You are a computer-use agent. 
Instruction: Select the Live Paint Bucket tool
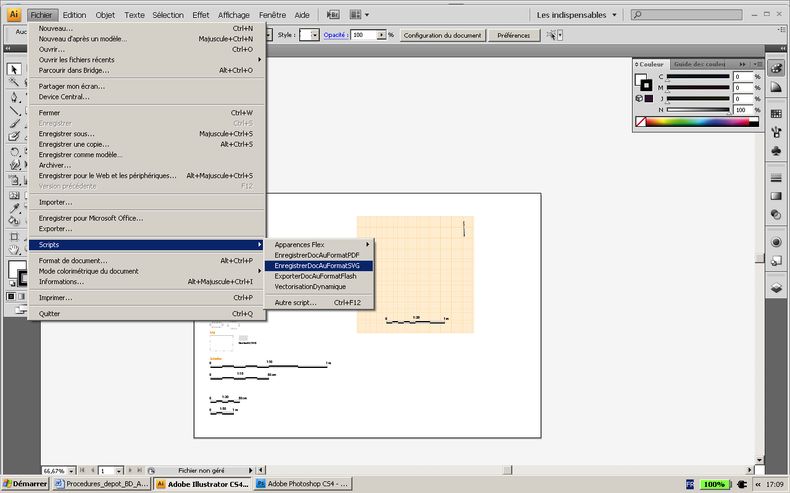click(14, 221)
